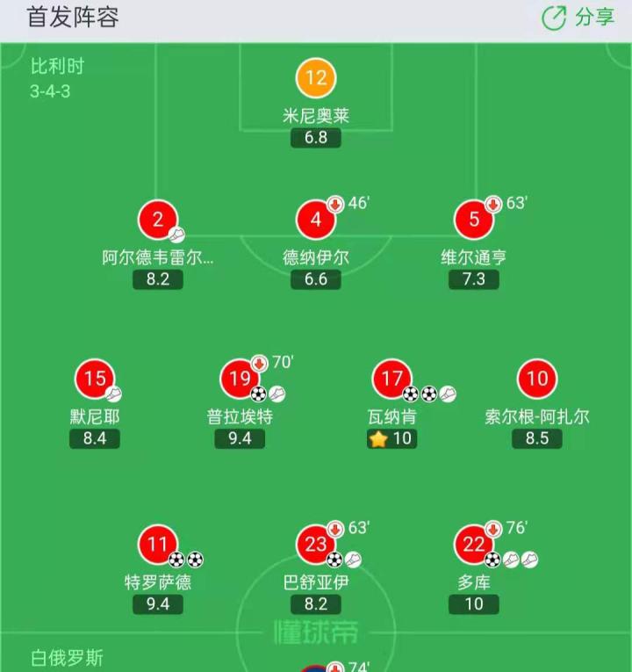Tap number 4 德纳伊尔 jersey circle
The image size is (632, 672).
pos(316,220)
